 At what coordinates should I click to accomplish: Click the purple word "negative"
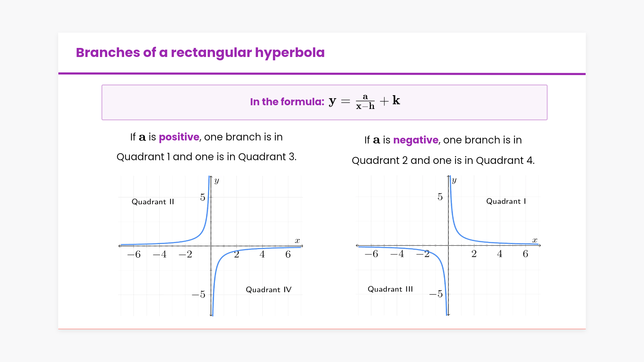pyautogui.click(x=416, y=140)
